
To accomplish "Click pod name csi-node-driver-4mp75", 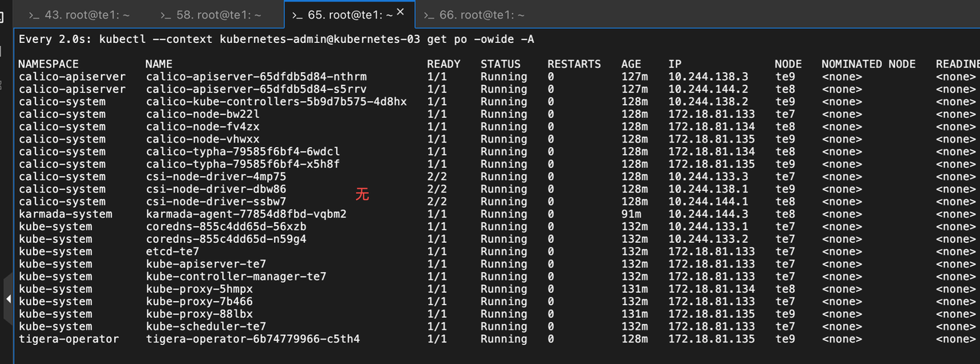I will (216, 176).
